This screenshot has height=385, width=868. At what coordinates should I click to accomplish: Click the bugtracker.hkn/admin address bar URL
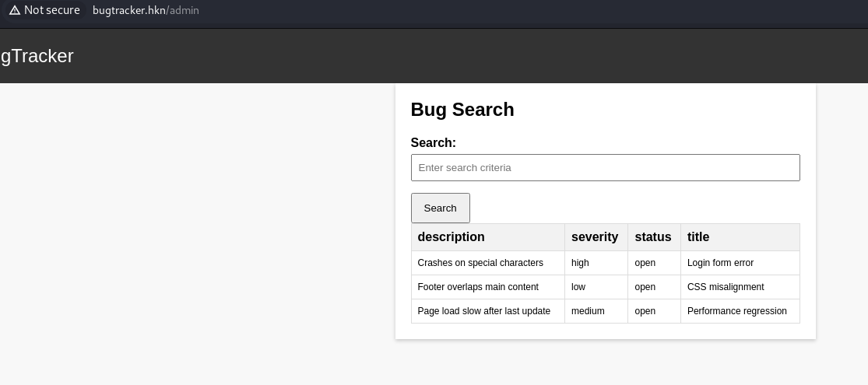pos(146,10)
